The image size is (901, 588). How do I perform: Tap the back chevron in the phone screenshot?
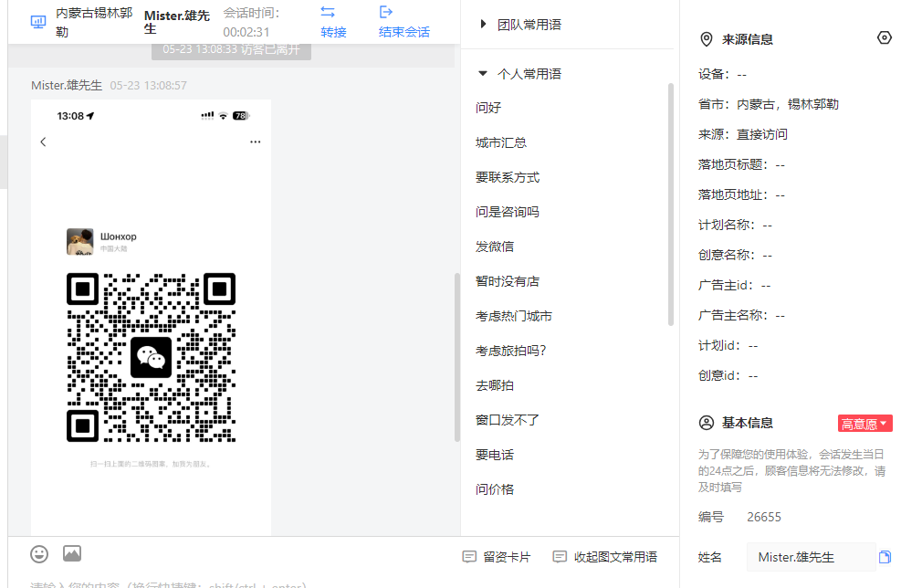(43, 142)
